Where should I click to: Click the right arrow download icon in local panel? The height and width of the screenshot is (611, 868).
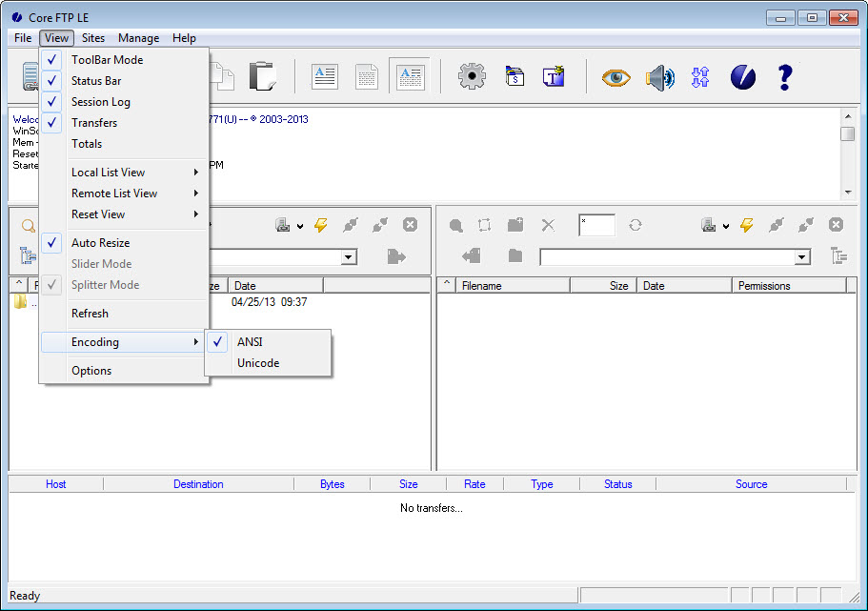396,256
